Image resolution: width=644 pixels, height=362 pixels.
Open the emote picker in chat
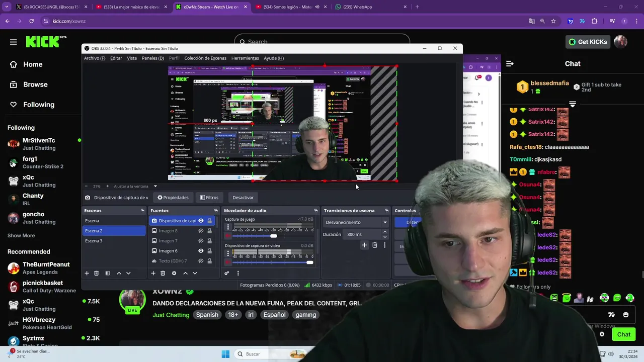point(625,315)
